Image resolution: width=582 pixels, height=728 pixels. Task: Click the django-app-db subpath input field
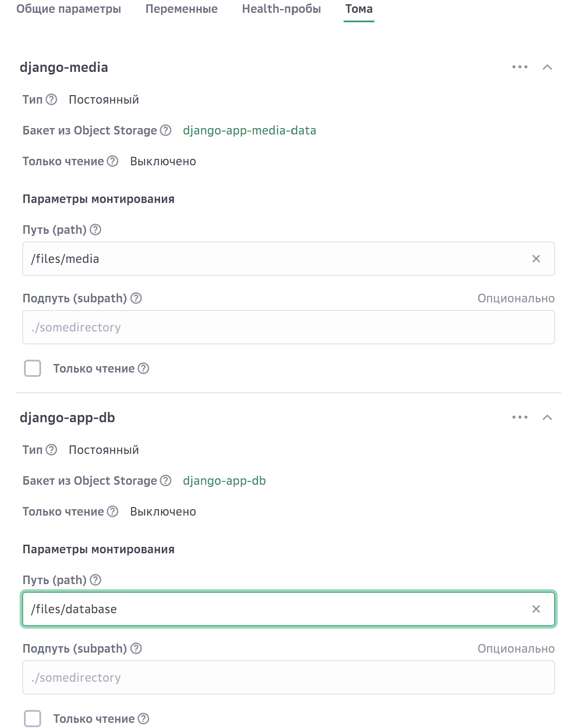pyautogui.click(x=288, y=678)
